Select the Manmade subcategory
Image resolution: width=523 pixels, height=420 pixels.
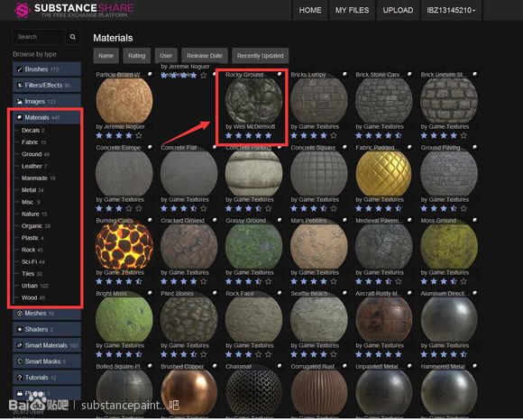(38, 178)
